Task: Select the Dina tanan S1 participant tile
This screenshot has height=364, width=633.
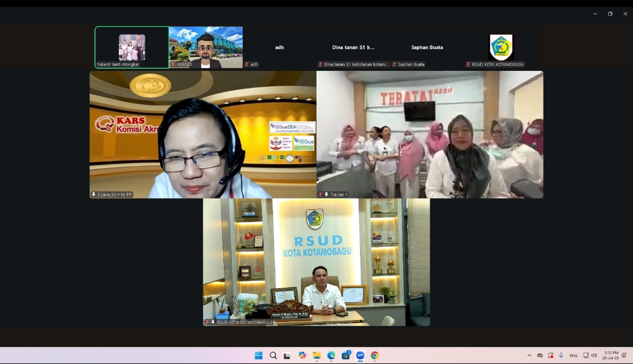Action: pos(353,47)
